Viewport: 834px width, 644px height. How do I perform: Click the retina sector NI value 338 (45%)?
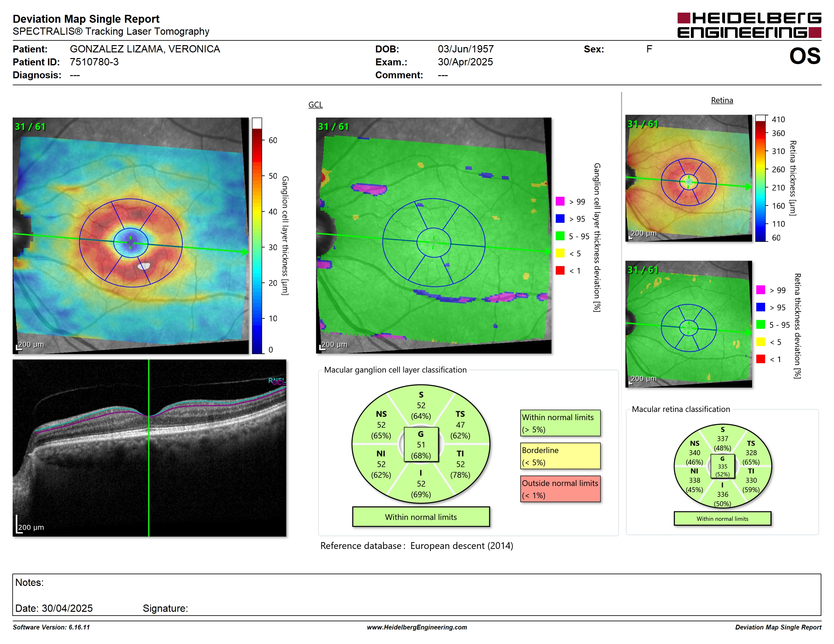click(x=694, y=485)
